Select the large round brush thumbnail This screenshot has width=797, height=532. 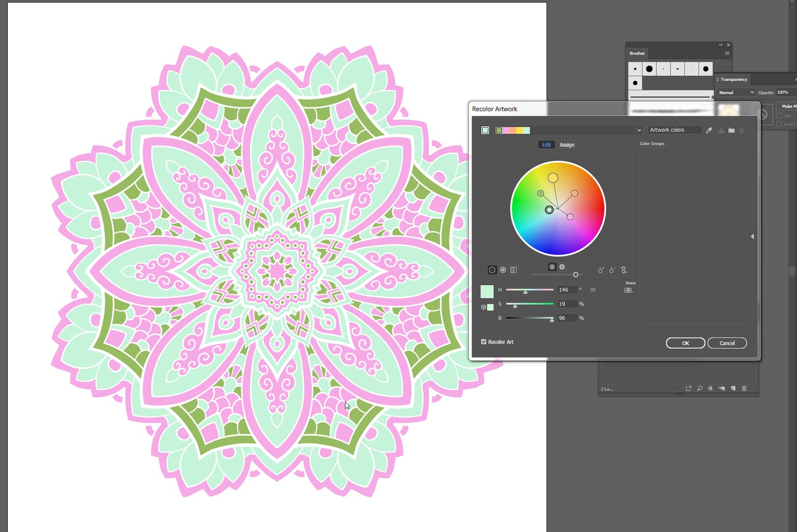pyautogui.click(x=649, y=69)
